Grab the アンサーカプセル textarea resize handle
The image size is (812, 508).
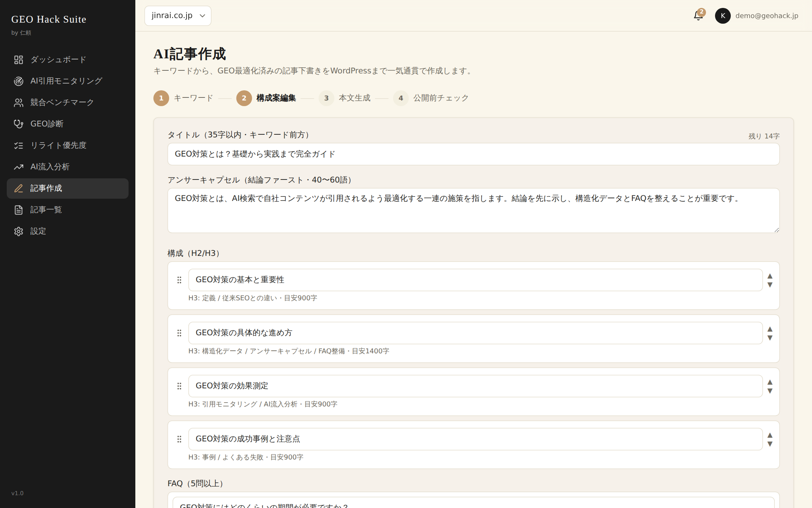point(777,230)
